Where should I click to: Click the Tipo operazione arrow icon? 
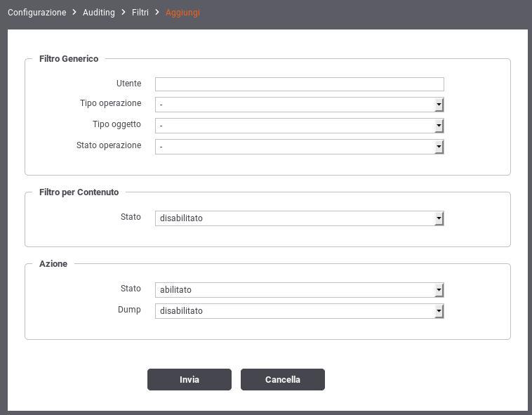(439, 105)
